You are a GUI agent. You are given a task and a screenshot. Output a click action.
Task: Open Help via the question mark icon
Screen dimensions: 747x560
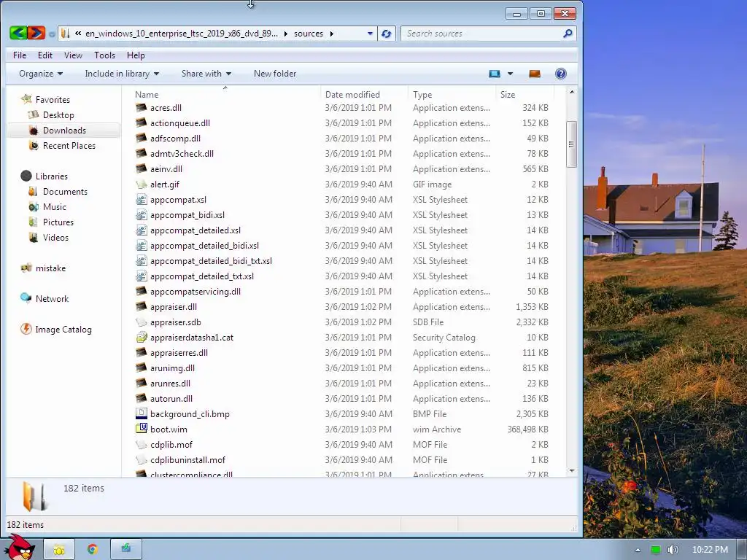tap(561, 74)
